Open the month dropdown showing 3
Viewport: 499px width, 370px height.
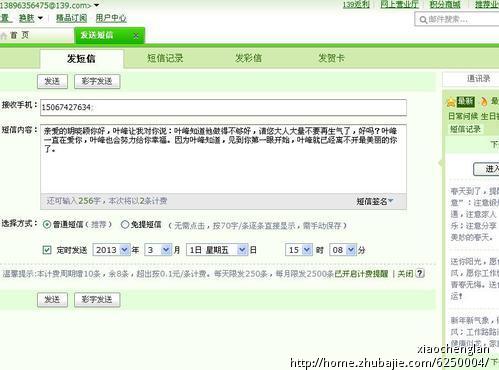[165, 250]
